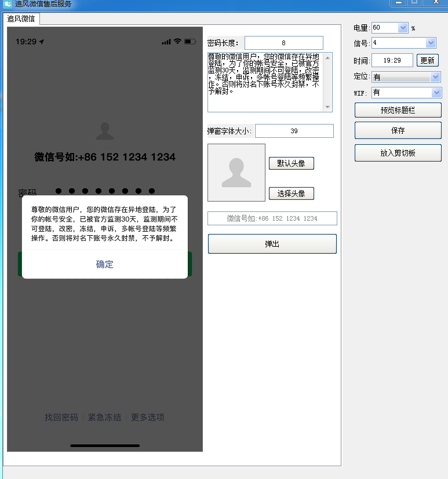This screenshot has height=479, width=448.
Task: Click the 尊敬的微信用户 dialog message text
Action: [104, 224]
